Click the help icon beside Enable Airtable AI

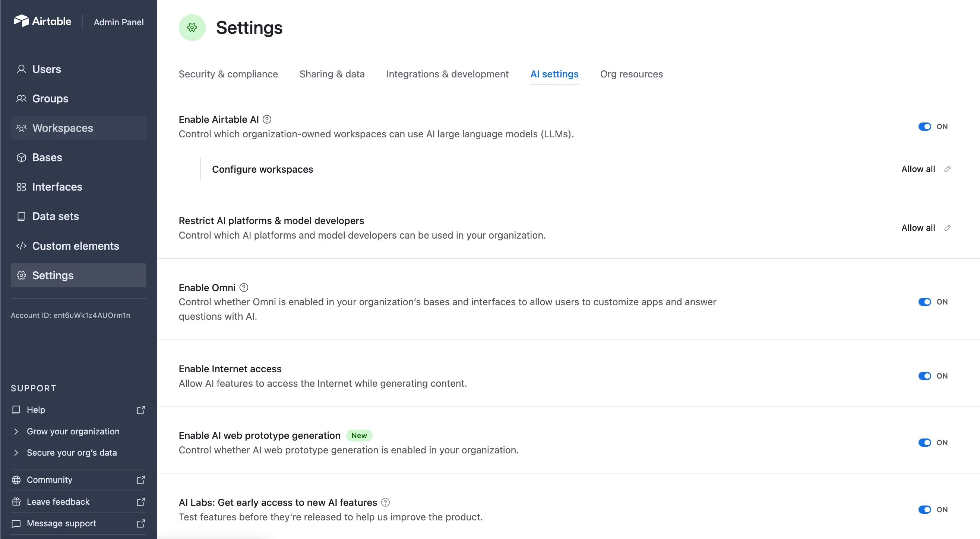tap(267, 119)
